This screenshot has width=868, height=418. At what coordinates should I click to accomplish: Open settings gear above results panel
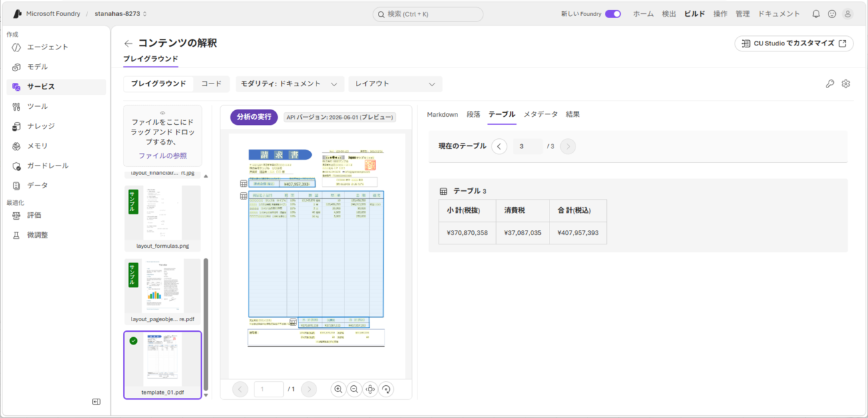[x=846, y=84]
